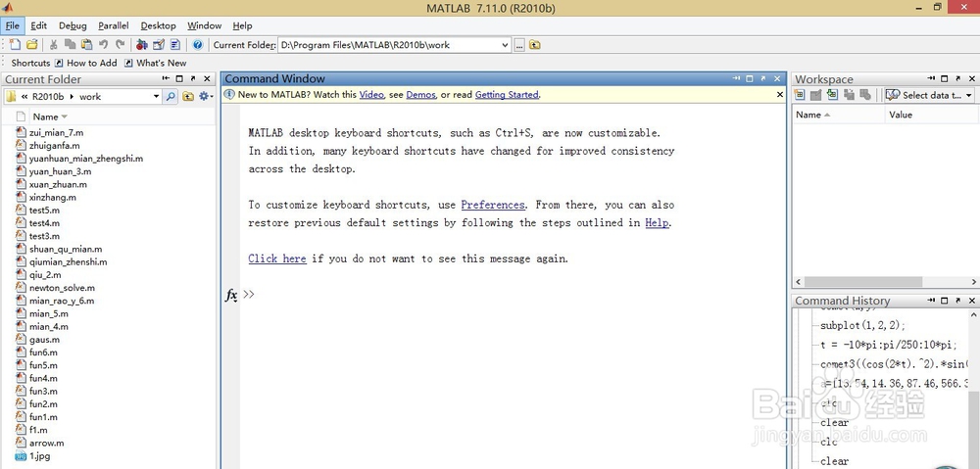This screenshot has width=980, height=469.
Task: Open Help with blue question mark icon
Action: [x=198, y=44]
